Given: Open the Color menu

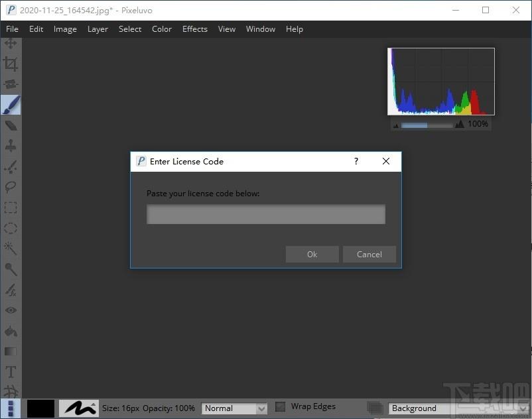Looking at the screenshot, I should [x=162, y=29].
